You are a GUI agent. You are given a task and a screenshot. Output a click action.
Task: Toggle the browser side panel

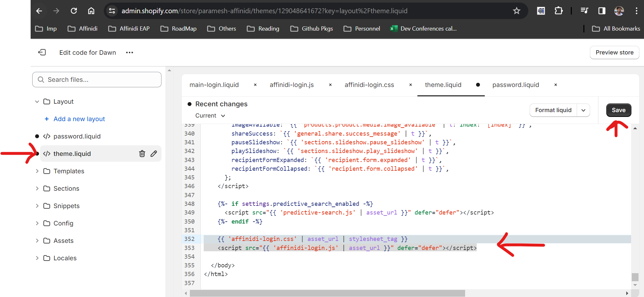click(602, 11)
